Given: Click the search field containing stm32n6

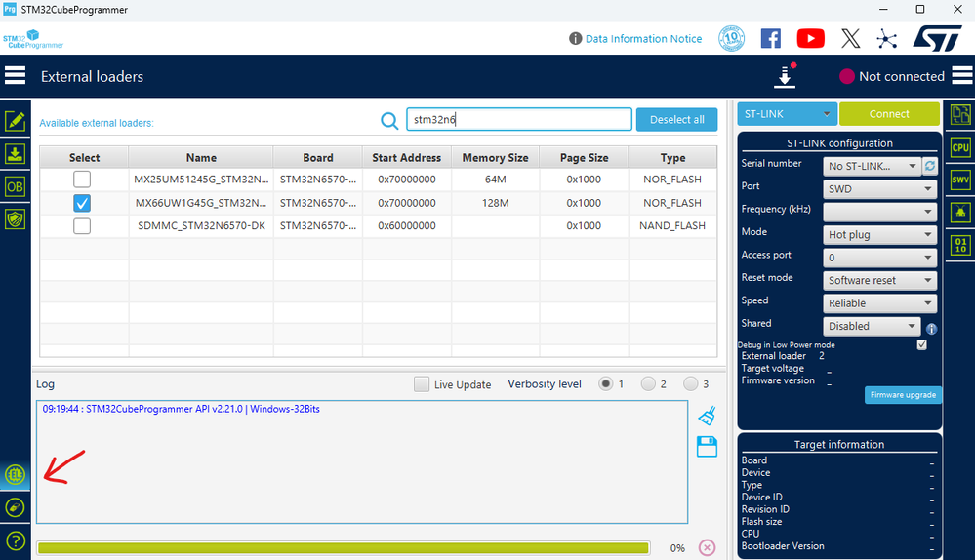Looking at the screenshot, I should point(519,119).
